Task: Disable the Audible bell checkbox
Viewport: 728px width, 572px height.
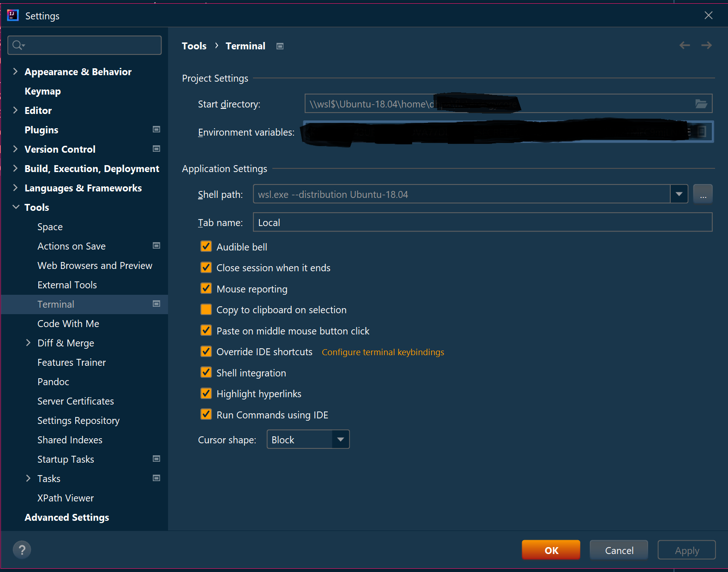Action: pyautogui.click(x=206, y=246)
